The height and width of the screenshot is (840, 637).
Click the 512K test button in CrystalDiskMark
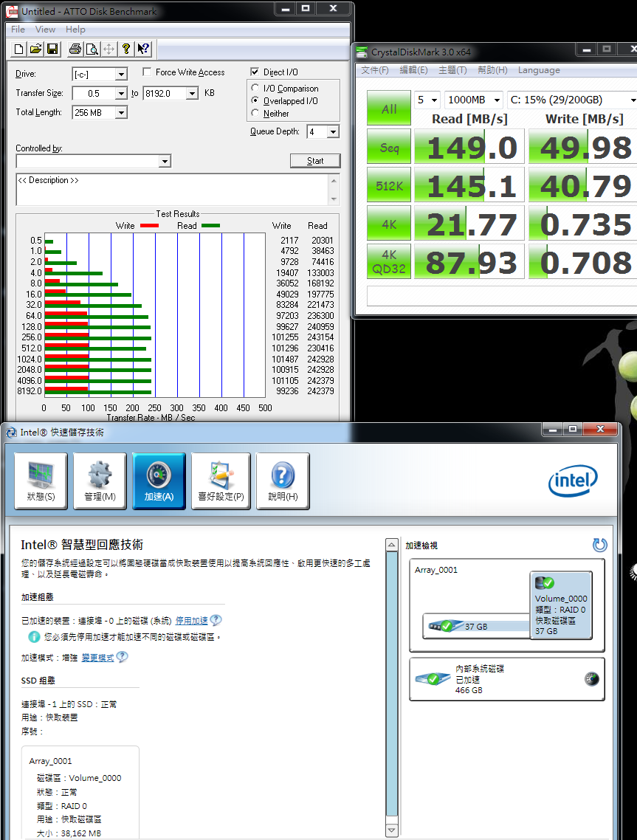389,185
